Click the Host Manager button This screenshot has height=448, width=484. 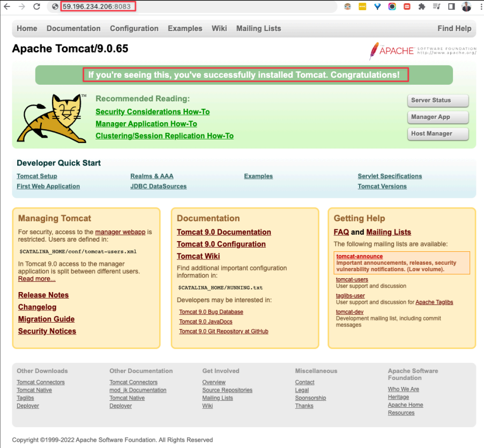coord(438,133)
